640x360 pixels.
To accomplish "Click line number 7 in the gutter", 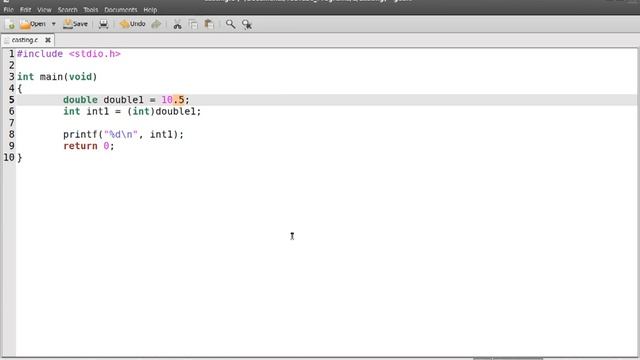I will (11, 123).
